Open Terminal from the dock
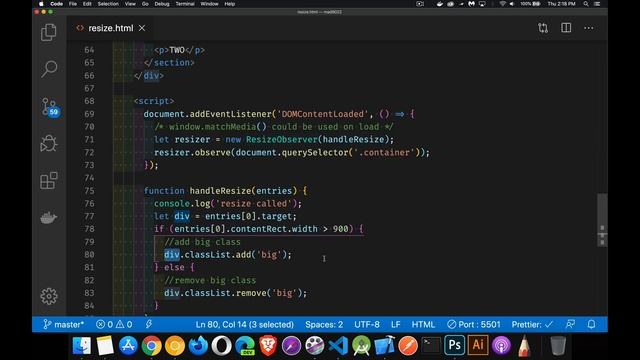The width and height of the screenshot is (640, 360). point(431,346)
